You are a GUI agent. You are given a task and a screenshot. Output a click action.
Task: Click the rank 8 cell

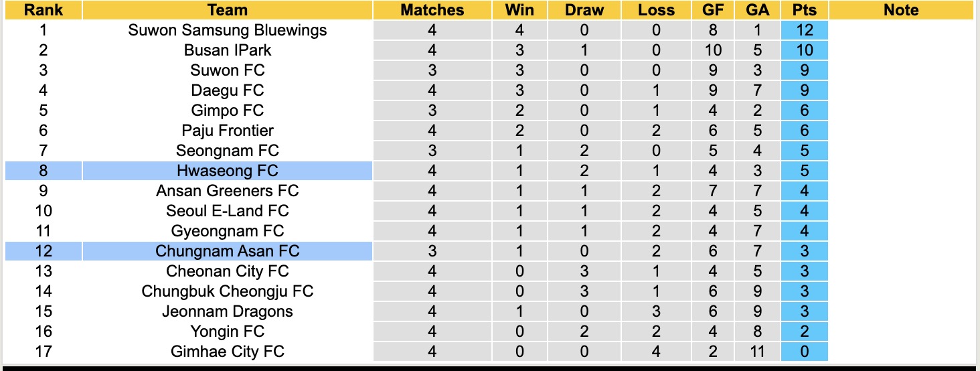pyautogui.click(x=44, y=171)
